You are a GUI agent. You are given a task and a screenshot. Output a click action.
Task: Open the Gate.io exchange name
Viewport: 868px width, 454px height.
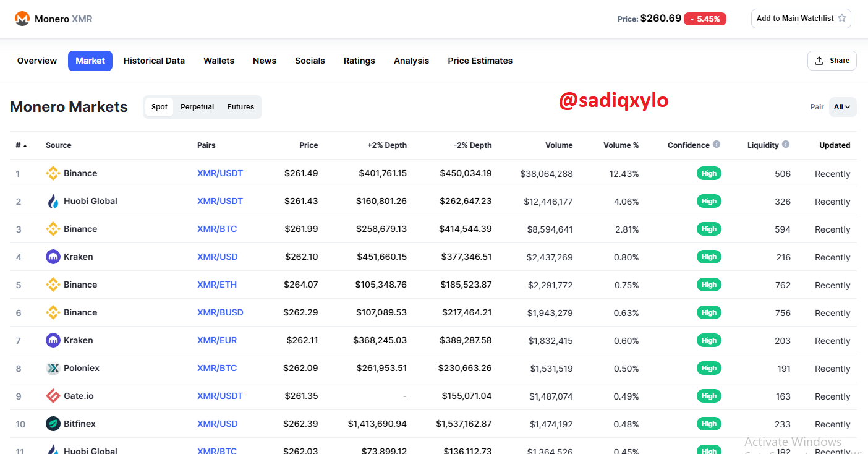pyautogui.click(x=79, y=396)
